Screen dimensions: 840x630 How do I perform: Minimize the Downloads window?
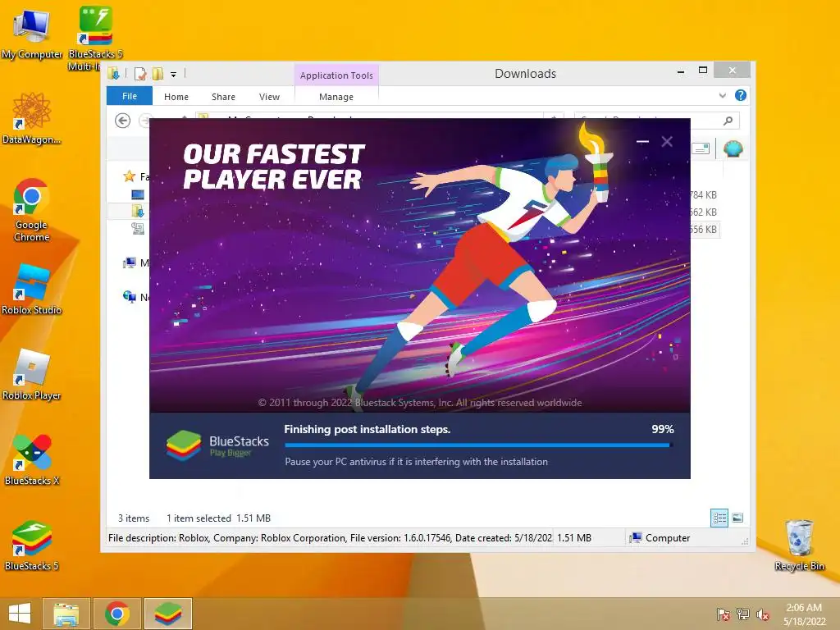(681, 71)
